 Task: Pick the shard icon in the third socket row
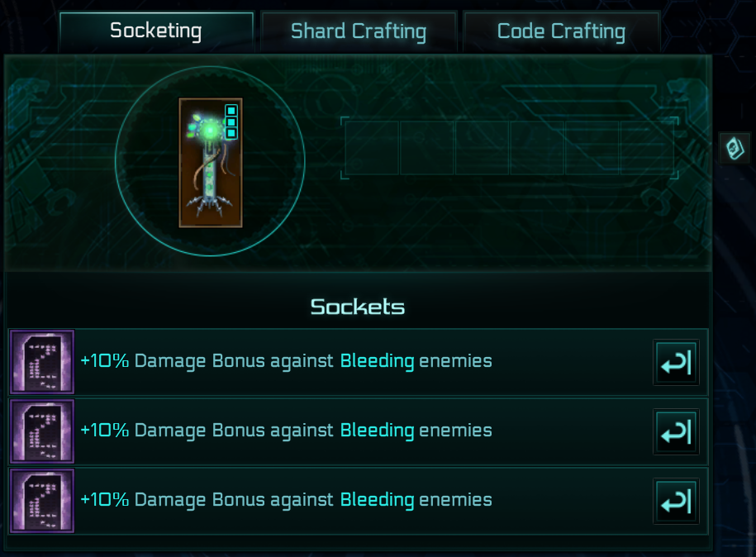42,501
